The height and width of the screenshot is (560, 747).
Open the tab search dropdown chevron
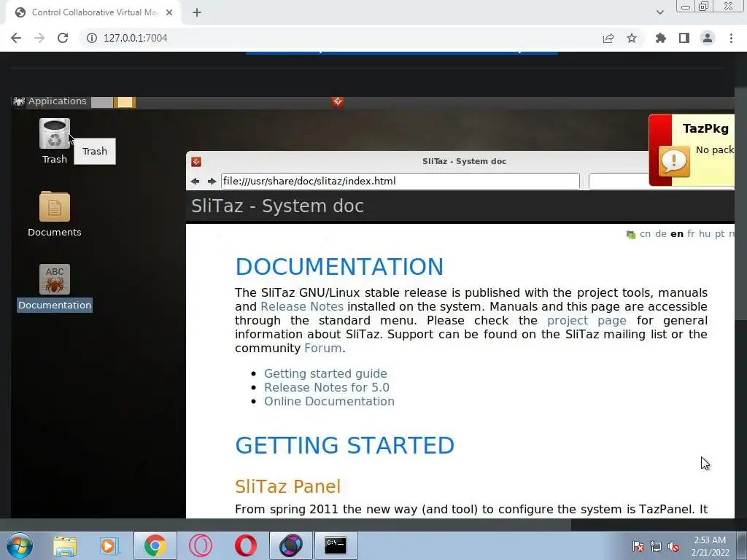[659, 12]
